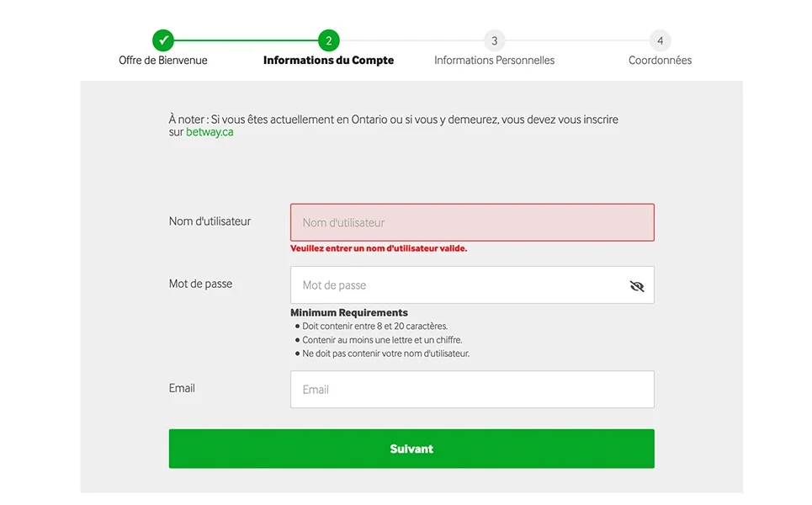812x505 pixels.
Task: Click the Nom d'utilisateur field label
Action: [210, 221]
